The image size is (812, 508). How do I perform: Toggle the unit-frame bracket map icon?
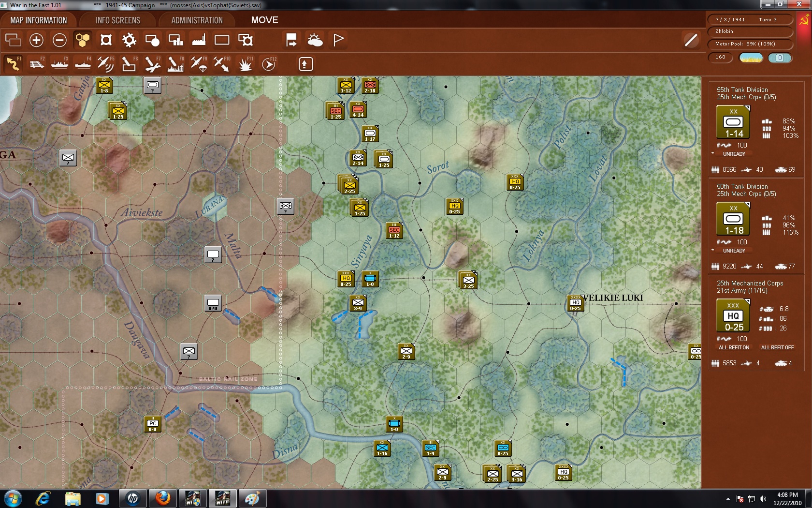[106, 40]
